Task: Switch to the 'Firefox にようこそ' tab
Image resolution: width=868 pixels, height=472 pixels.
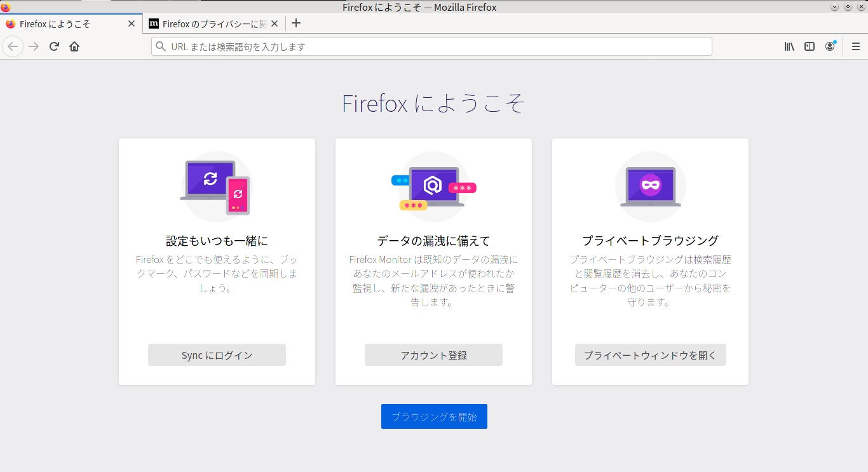Action: point(71,24)
